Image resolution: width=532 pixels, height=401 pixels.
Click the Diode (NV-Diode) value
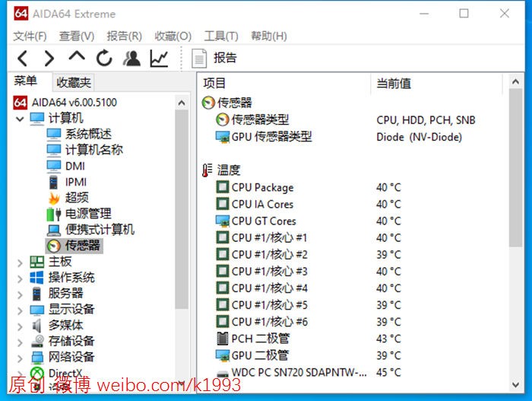tap(420, 137)
